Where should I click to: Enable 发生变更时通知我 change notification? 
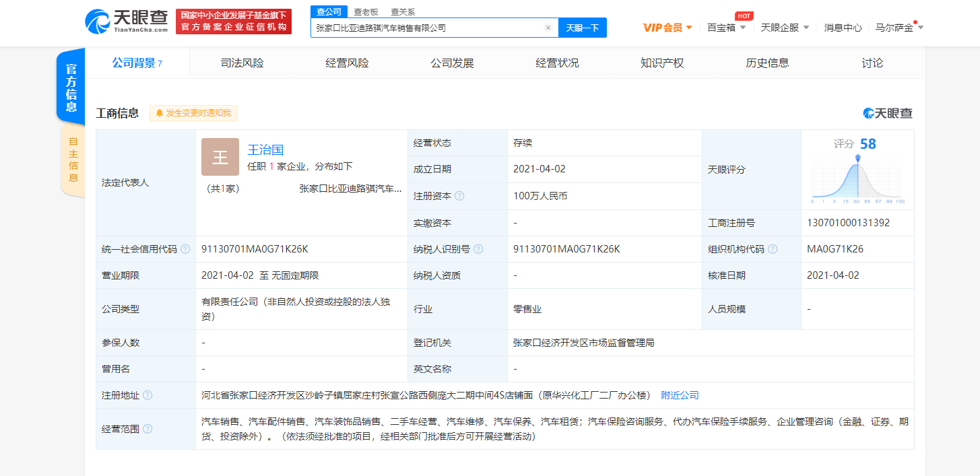point(193,113)
